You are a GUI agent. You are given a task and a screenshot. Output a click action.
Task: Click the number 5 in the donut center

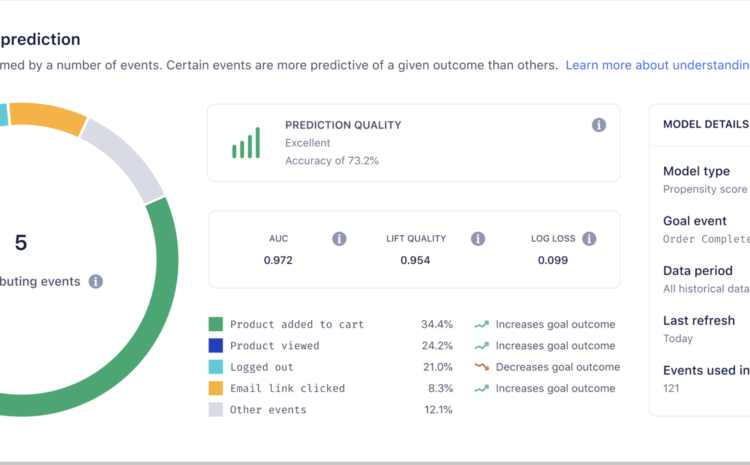[21, 243]
